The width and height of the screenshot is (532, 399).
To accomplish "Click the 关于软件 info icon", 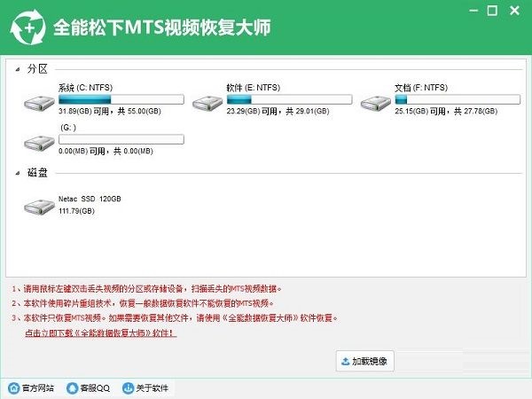I will (128, 387).
